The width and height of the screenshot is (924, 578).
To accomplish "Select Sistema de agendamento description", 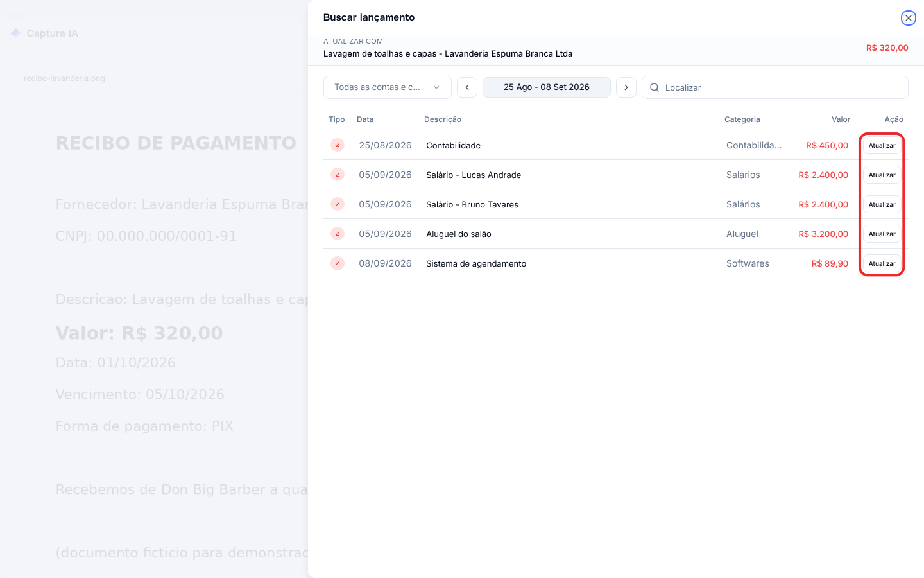I will pyautogui.click(x=476, y=263).
